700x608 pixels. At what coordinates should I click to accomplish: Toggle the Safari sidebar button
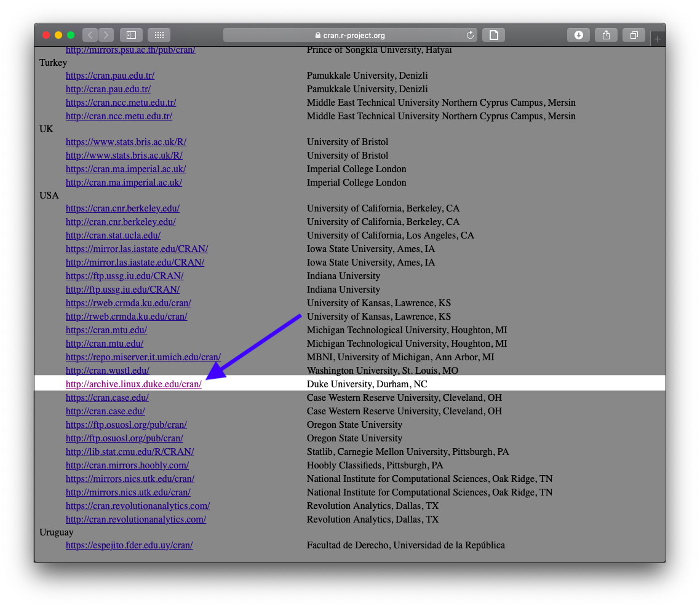(x=131, y=35)
